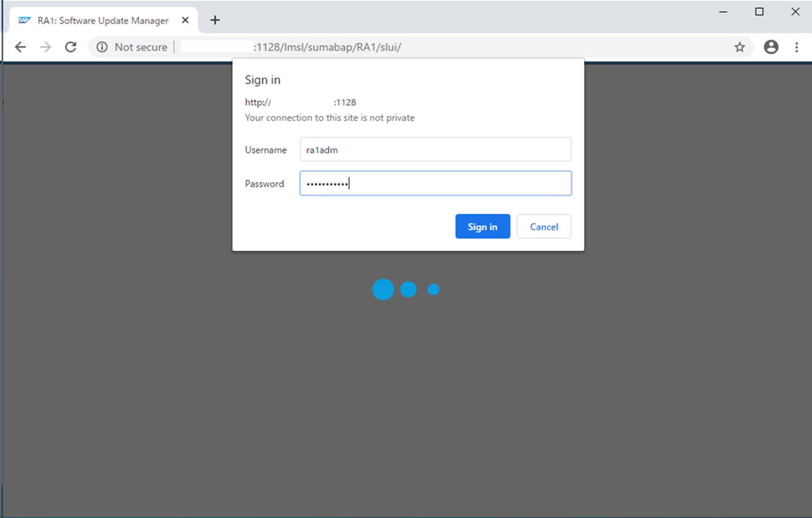812x518 pixels.
Task: Click into the Username field containing ra1adm
Action: [x=435, y=150]
